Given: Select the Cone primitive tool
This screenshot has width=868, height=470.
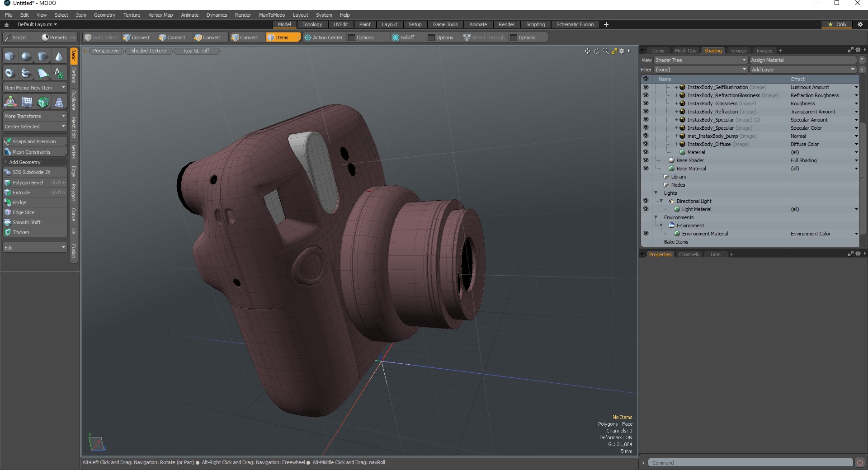Looking at the screenshot, I should tap(59, 56).
